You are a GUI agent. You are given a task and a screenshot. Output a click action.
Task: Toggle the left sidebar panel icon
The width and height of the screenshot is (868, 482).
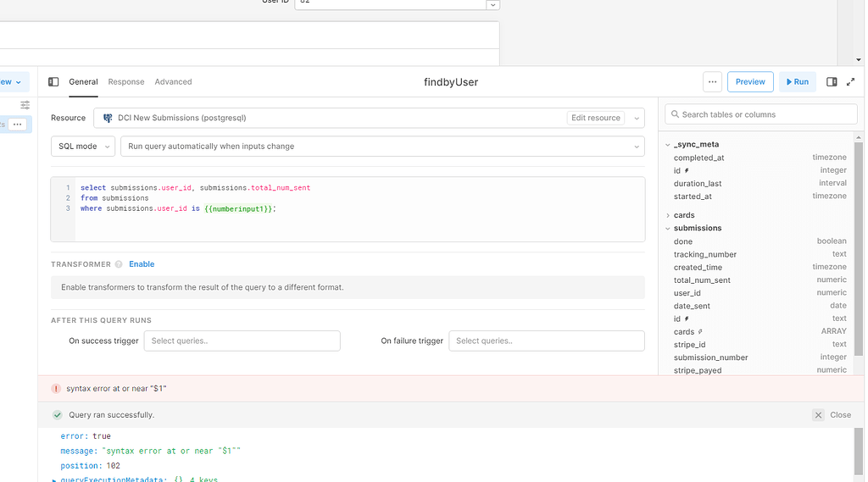click(53, 82)
